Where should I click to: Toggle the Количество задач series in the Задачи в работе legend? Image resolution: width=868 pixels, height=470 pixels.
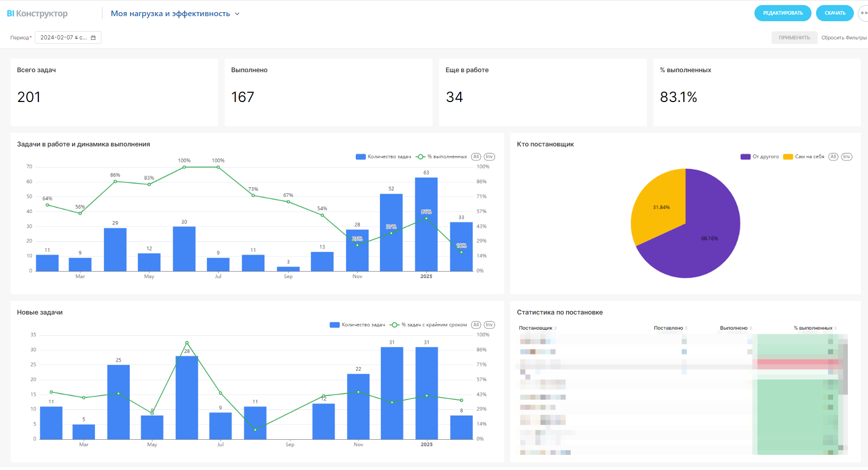pos(384,156)
